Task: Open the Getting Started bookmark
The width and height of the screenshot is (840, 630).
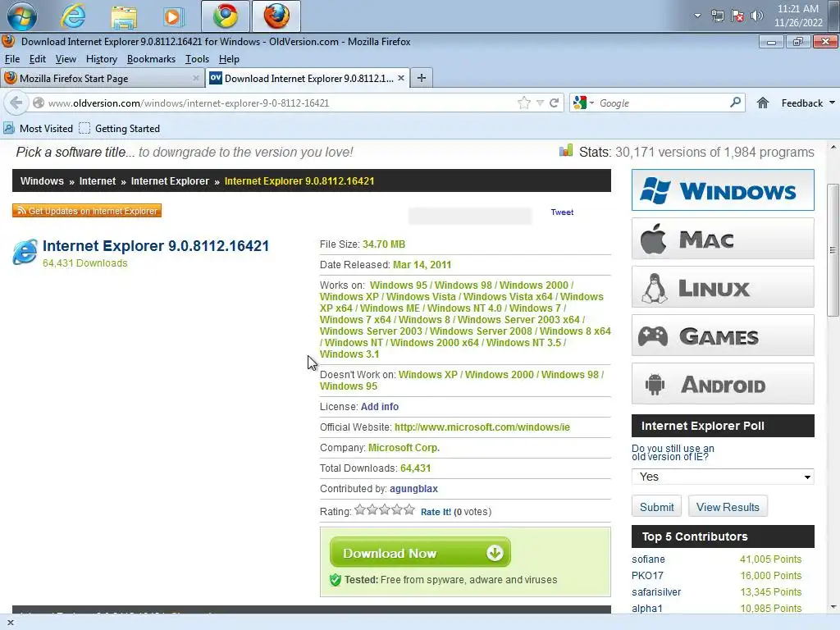Action: [x=120, y=129]
